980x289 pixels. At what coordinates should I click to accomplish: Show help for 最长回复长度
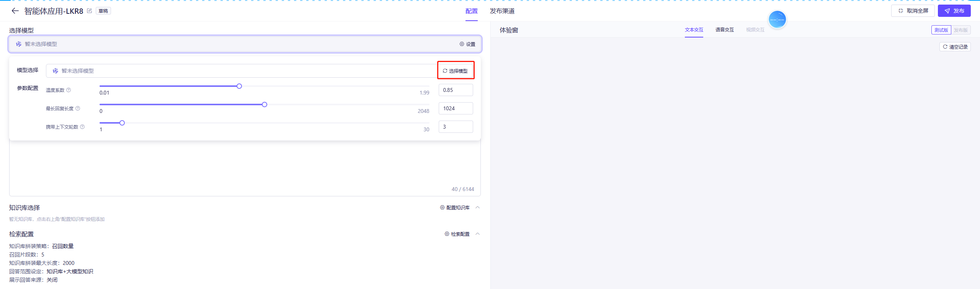coord(78,108)
